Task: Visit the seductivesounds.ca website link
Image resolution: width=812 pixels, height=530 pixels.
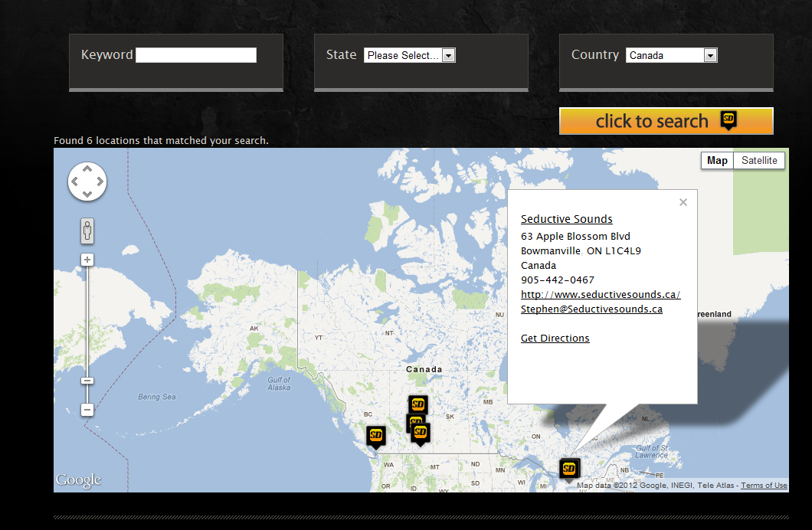Action: [601, 295]
